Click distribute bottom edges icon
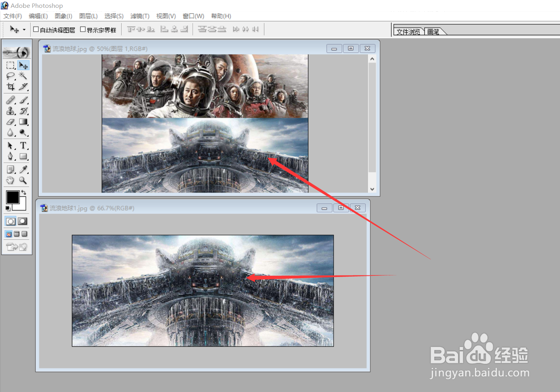The image size is (560, 392). click(x=222, y=29)
